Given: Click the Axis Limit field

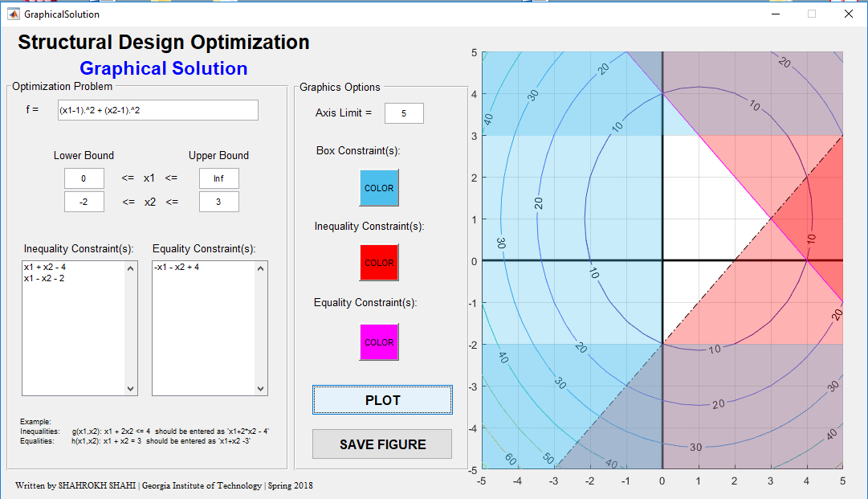Looking at the screenshot, I should [x=404, y=113].
